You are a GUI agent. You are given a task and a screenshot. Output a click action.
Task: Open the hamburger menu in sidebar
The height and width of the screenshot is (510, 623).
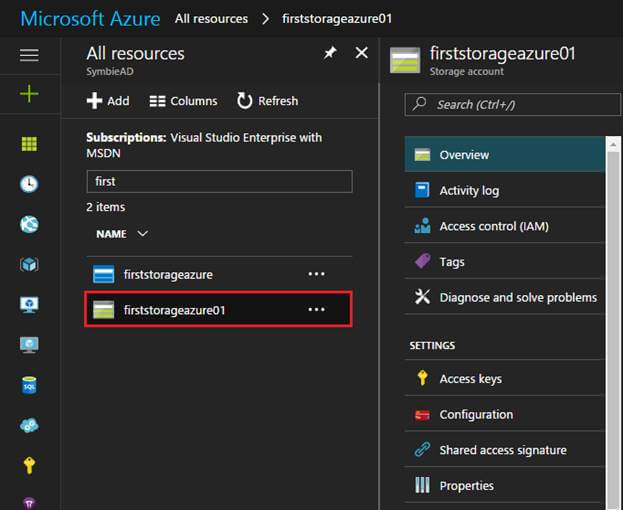(x=29, y=55)
